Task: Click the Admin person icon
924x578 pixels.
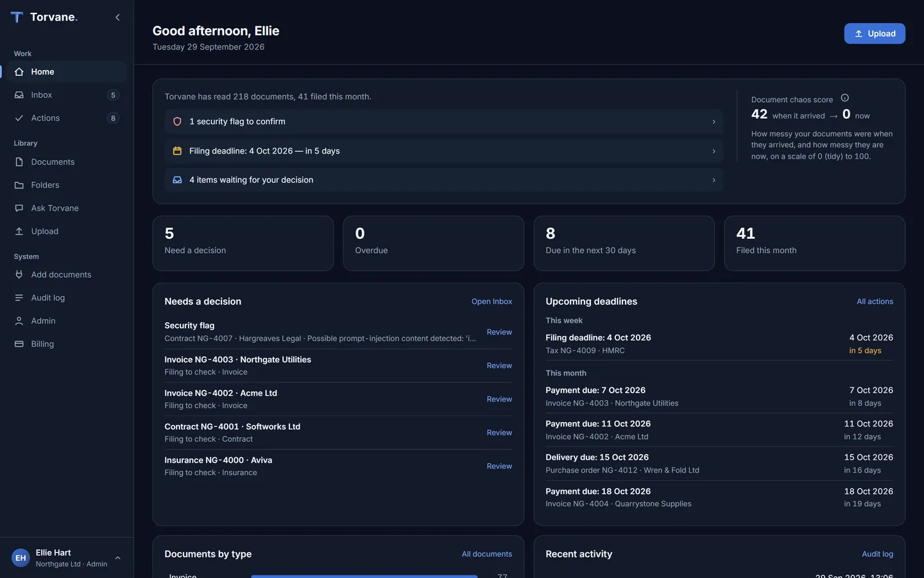Action: click(x=19, y=321)
